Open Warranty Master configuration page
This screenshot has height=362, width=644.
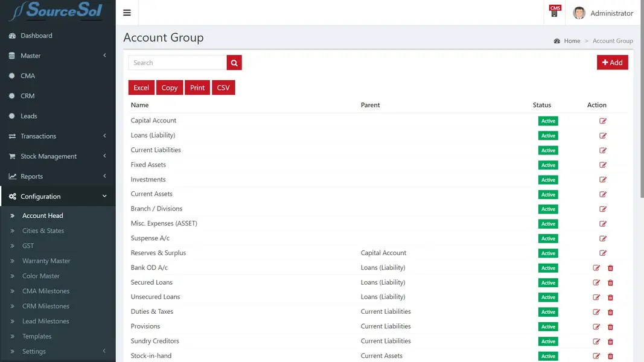[46, 261]
